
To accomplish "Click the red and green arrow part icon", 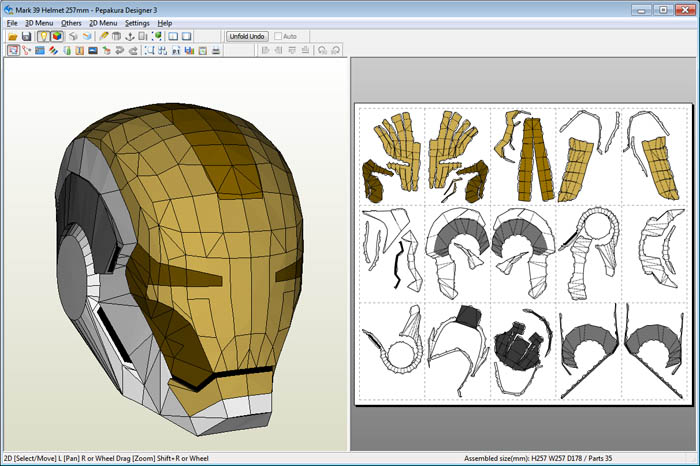I will click(106, 50).
